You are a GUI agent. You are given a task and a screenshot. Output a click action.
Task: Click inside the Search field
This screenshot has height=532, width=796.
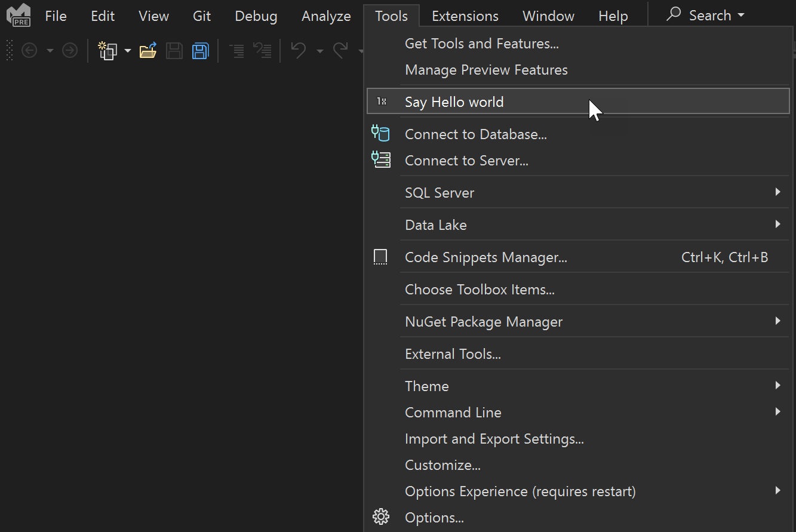[x=705, y=16]
